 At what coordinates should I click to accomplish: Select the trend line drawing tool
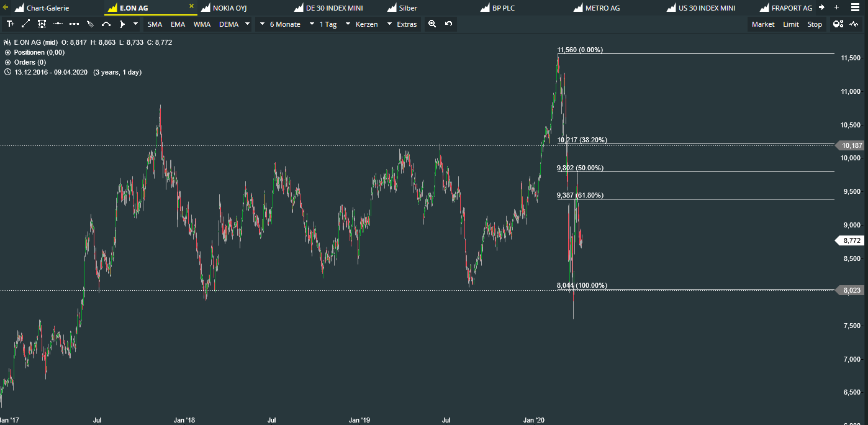pyautogui.click(x=25, y=24)
